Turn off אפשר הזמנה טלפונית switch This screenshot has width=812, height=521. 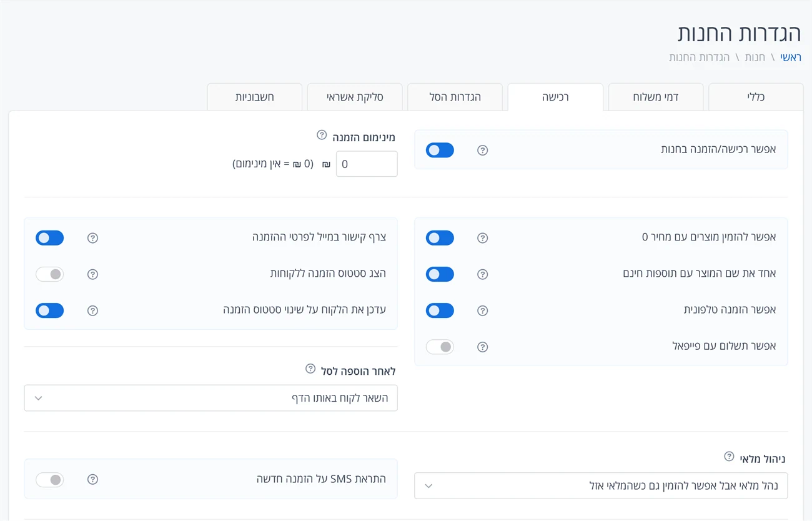coord(440,310)
